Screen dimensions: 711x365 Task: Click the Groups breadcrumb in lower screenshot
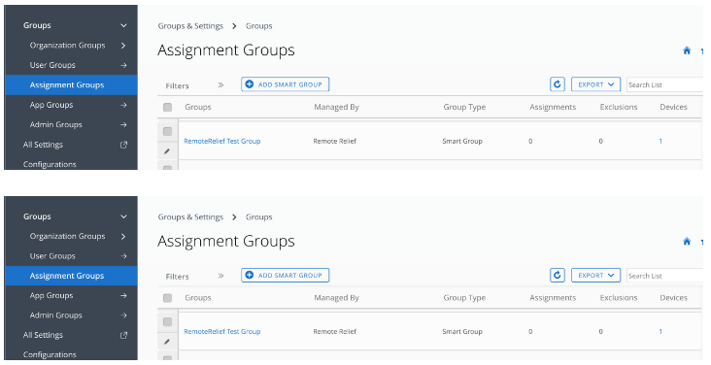click(259, 217)
